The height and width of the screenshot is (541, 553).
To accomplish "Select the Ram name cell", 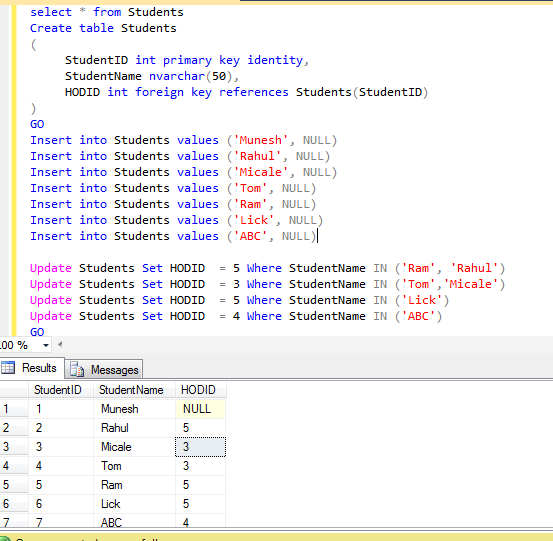I will [134, 485].
